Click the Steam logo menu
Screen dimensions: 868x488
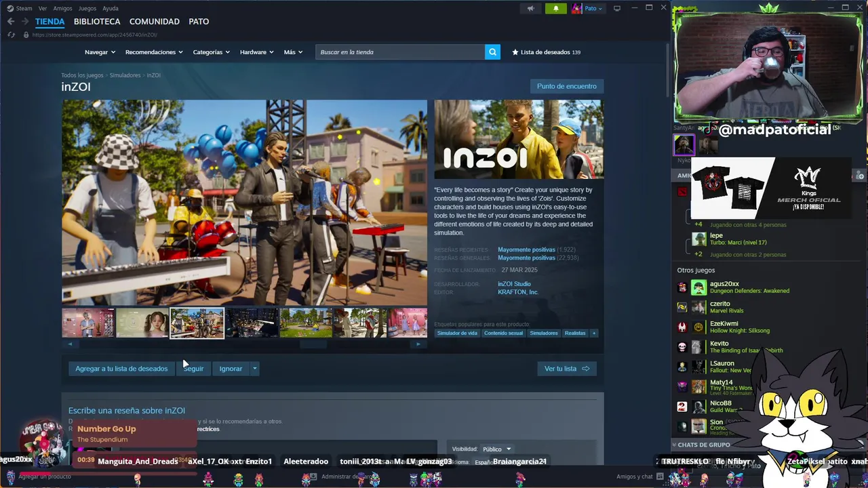pos(20,8)
